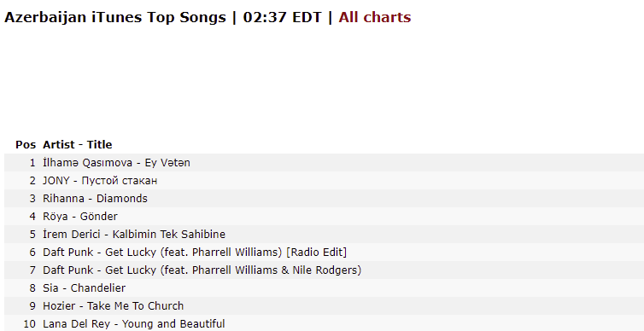
Task: Click the Azerbaijan iTunes Top Songs heading
Action: coord(115,17)
